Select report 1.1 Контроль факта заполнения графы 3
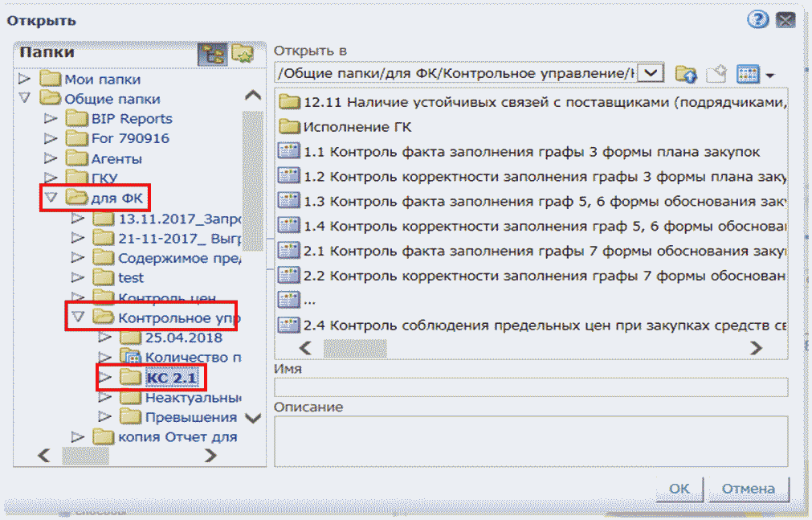The width and height of the screenshot is (812, 520). tap(531, 151)
